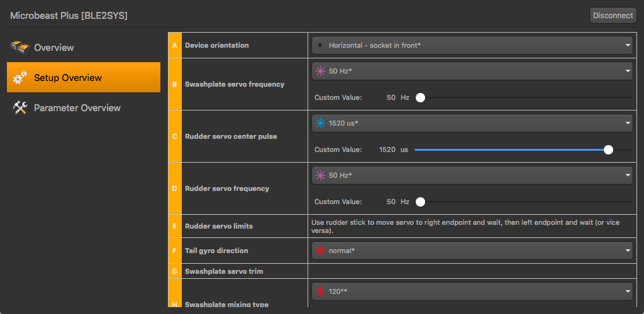Click the Rudder servo frequency label
The image size is (644, 314).
227,188
